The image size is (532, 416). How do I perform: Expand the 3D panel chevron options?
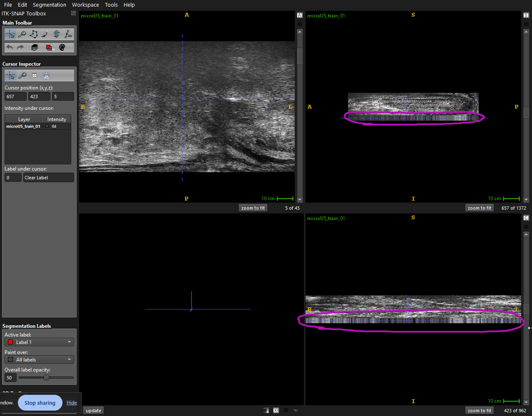(x=296, y=410)
